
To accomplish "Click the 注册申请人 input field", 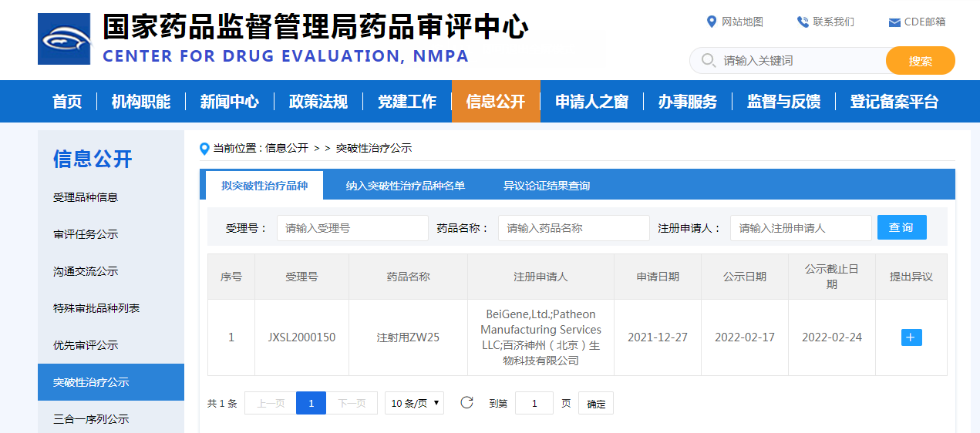I will (x=800, y=228).
